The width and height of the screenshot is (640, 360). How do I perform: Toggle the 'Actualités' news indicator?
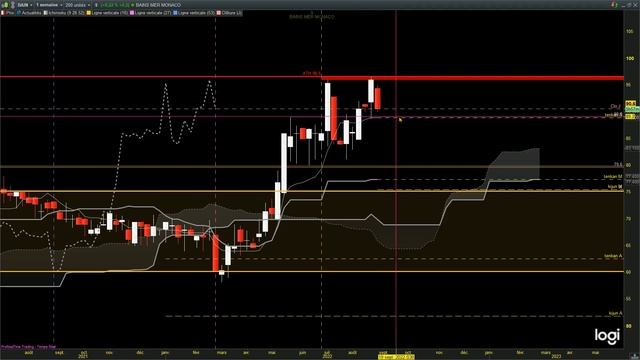tap(31, 13)
